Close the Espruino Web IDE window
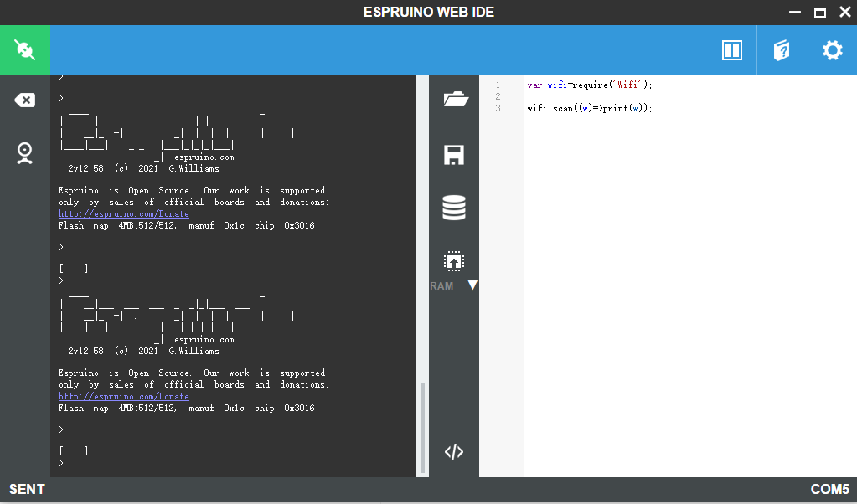The height and width of the screenshot is (504, 857). (x=845, y=12)
